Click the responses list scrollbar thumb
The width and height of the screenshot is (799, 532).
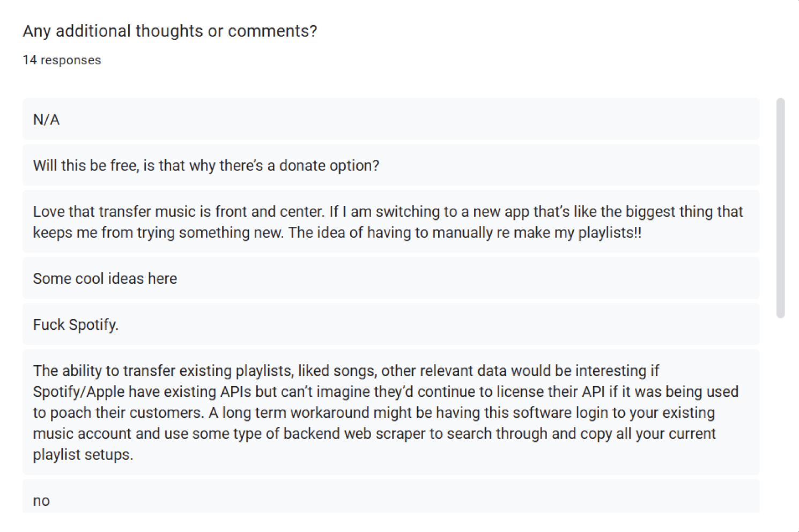point(780,208)
